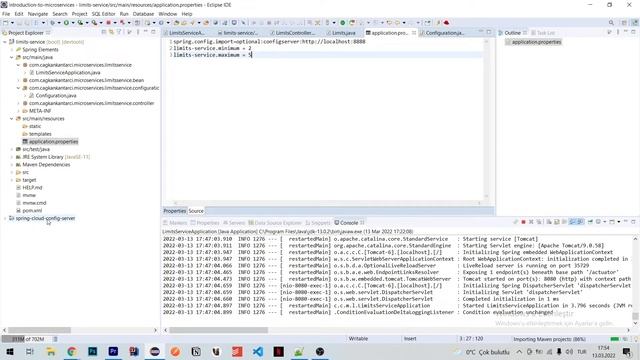Select Configuration.java in the tree
640x360 pixels.
[x=56, y=96]
